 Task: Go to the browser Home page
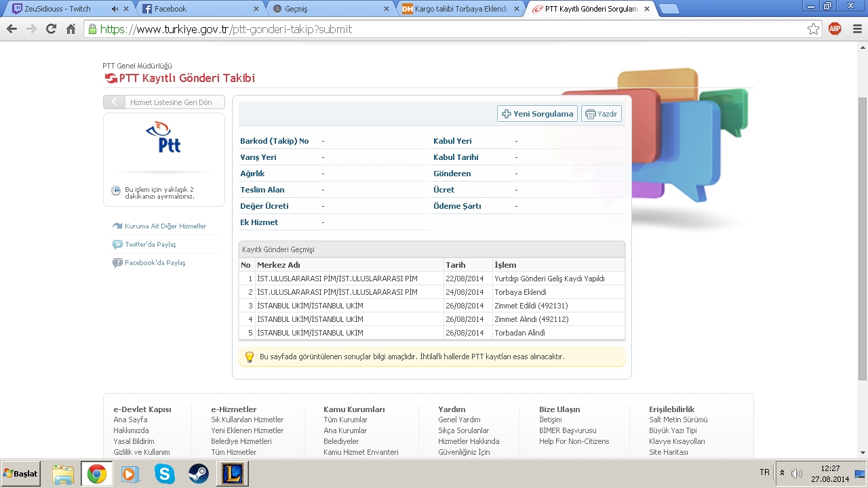[71, 29]
